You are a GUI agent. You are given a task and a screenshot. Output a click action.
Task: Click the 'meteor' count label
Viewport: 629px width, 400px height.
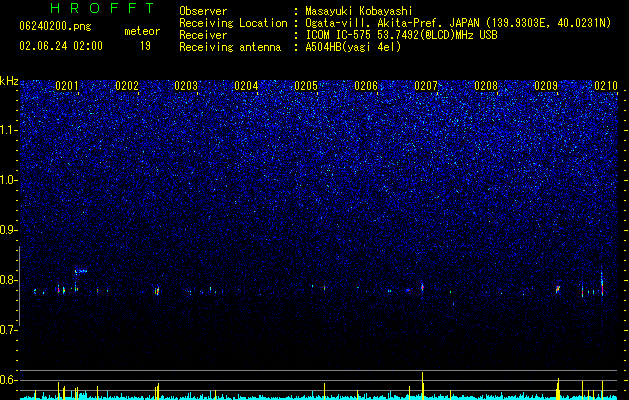pyautogui.click(x=142, y=31)
